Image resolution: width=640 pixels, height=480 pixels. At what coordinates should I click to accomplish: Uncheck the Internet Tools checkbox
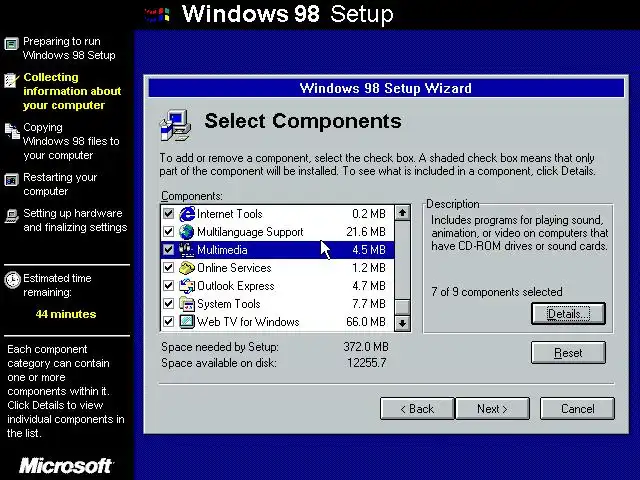coord(168,213)
